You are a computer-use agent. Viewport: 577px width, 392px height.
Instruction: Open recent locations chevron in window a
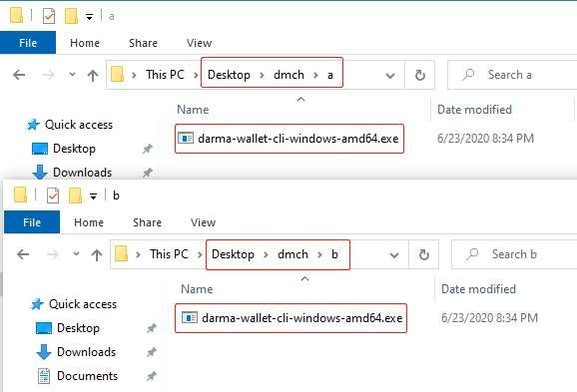(x=73, y=75)
